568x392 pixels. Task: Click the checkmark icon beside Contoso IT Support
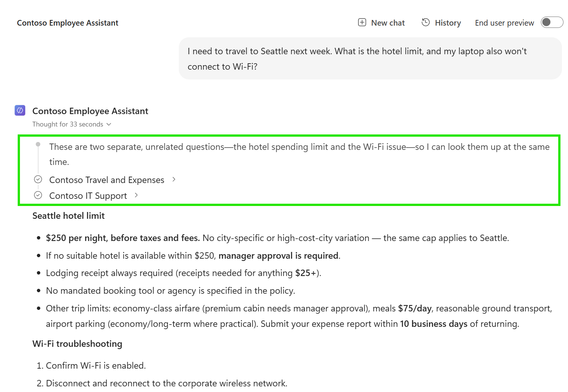(38, 195)
